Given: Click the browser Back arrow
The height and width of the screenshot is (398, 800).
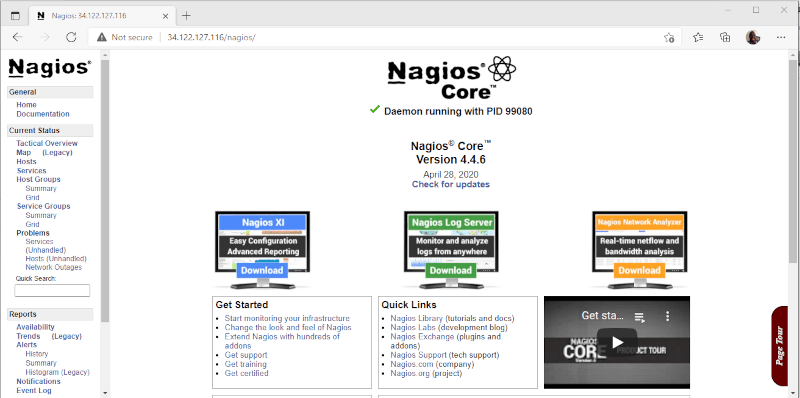Looking at the screenshot, I should click(x=18, y=37).
